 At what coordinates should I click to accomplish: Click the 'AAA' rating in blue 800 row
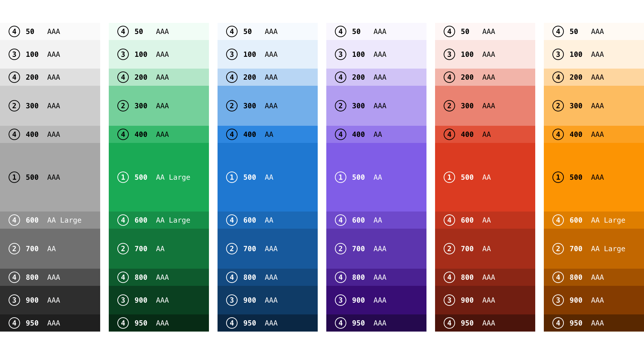click(x=271, y=277)
